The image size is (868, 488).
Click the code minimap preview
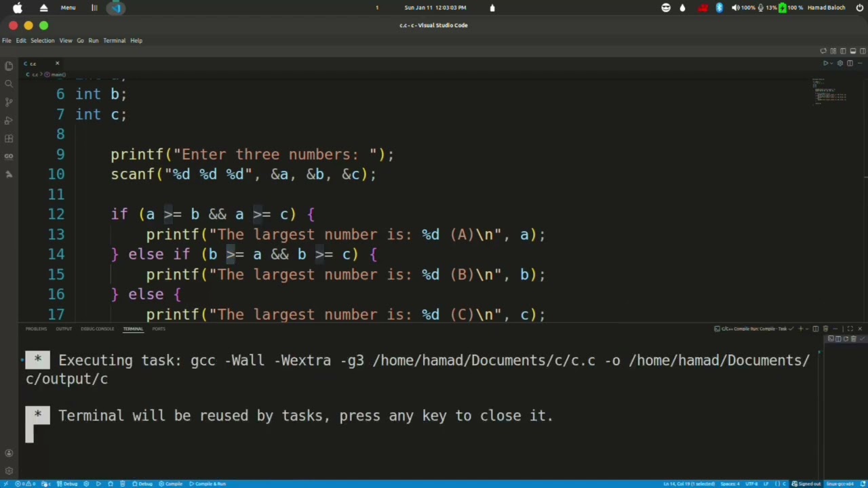coord(830,92)
